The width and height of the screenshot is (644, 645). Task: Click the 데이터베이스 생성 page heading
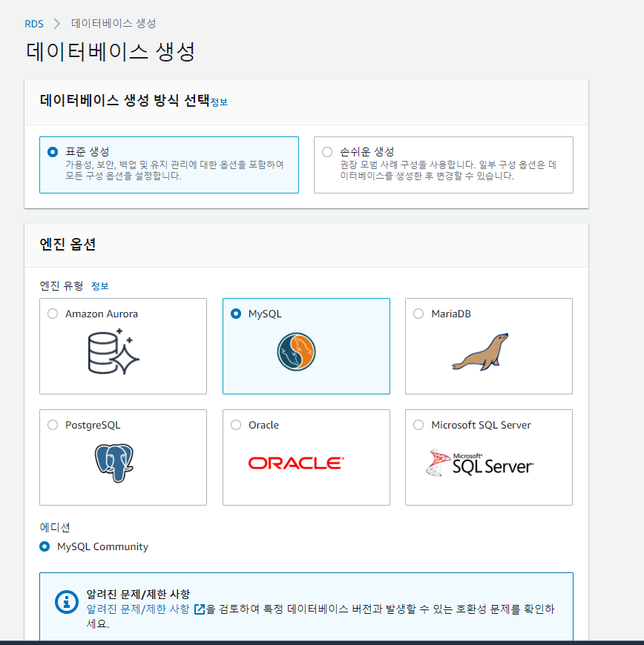tap(111, 52)
